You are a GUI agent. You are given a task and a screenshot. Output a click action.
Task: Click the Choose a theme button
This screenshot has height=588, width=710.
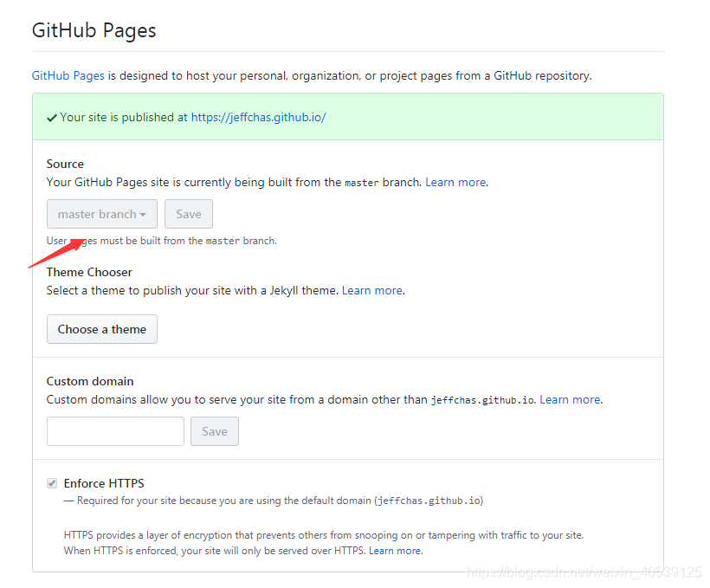[102, 329]
